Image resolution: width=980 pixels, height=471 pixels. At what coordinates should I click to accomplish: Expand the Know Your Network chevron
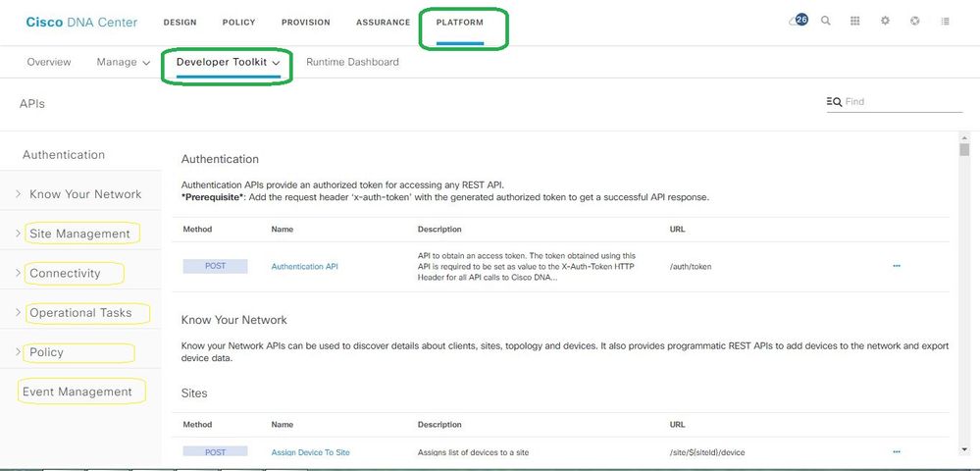tap(18, 194)
